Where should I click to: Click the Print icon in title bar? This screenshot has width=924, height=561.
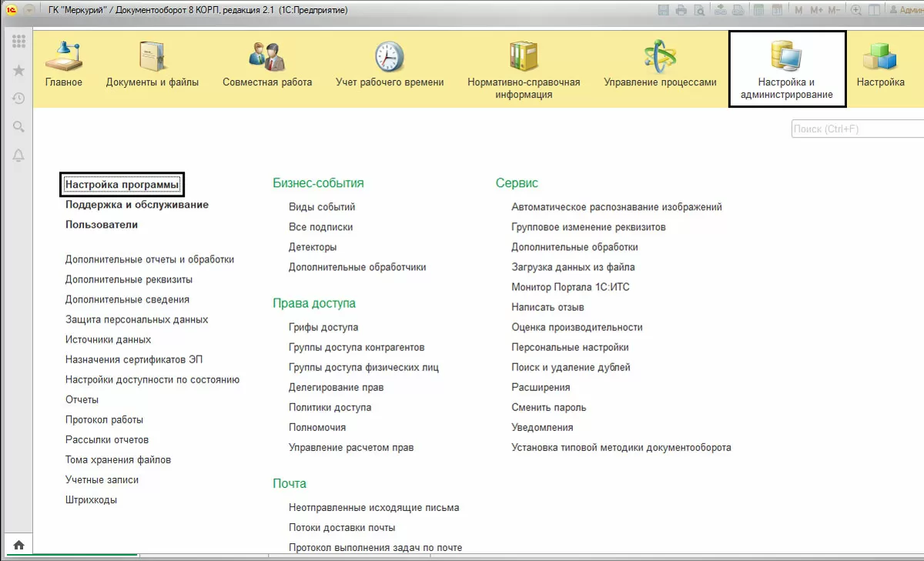[681, 10]
